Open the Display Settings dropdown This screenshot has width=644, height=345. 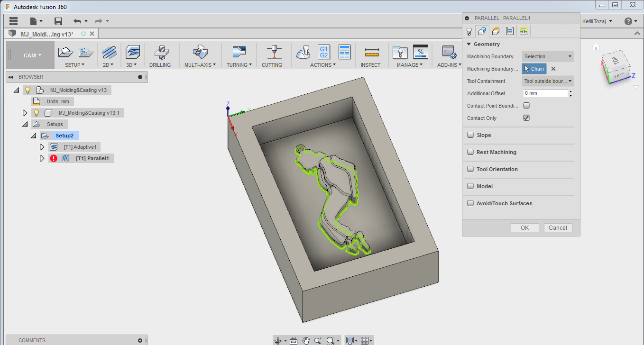351,340
